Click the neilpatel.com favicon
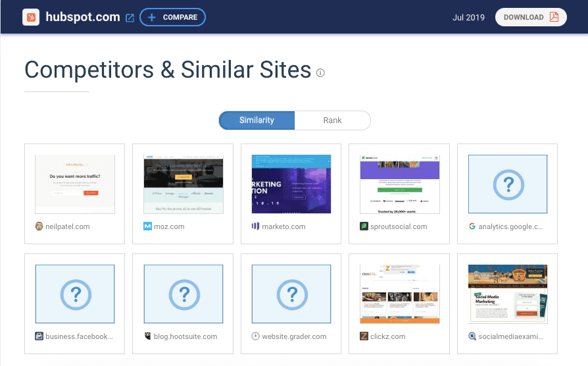The height and width of the screenshot is (366, 588). coord(39,226)
